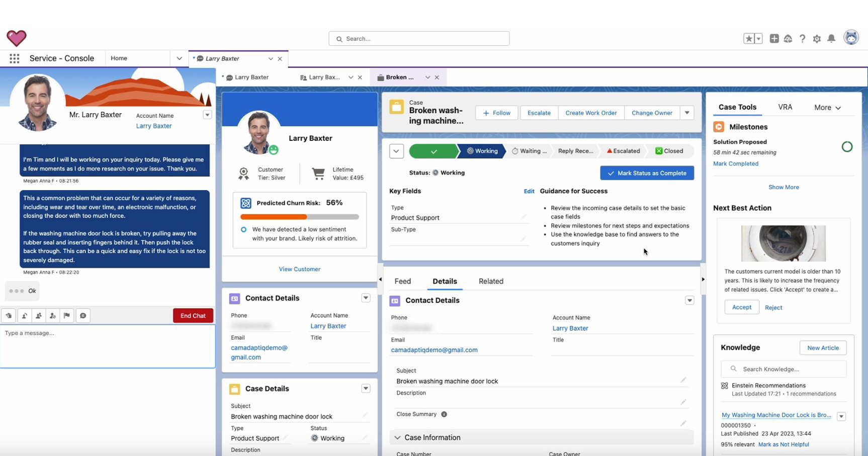Expand the case actions dropdown arrow
The image size is (868, 456).
[687, 113]
